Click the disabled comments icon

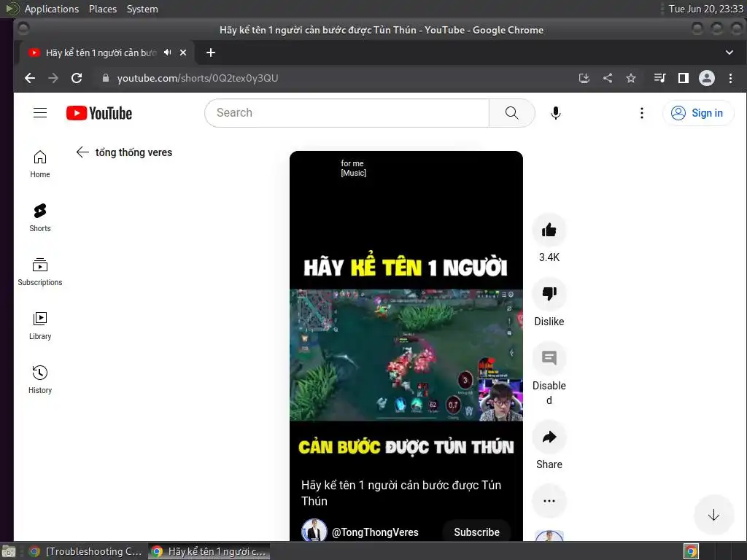point(549,357)
